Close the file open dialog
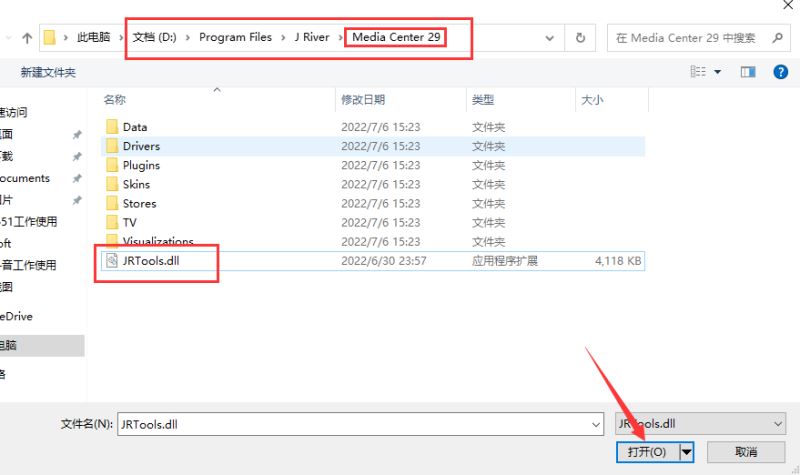 pyautogui.click(x=787, y=5)
